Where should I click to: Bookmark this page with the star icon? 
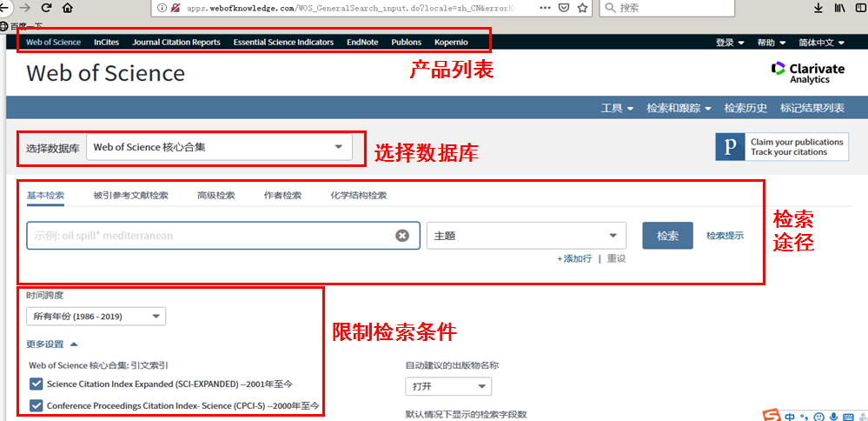pyautogui.click(x=582, y=9)
